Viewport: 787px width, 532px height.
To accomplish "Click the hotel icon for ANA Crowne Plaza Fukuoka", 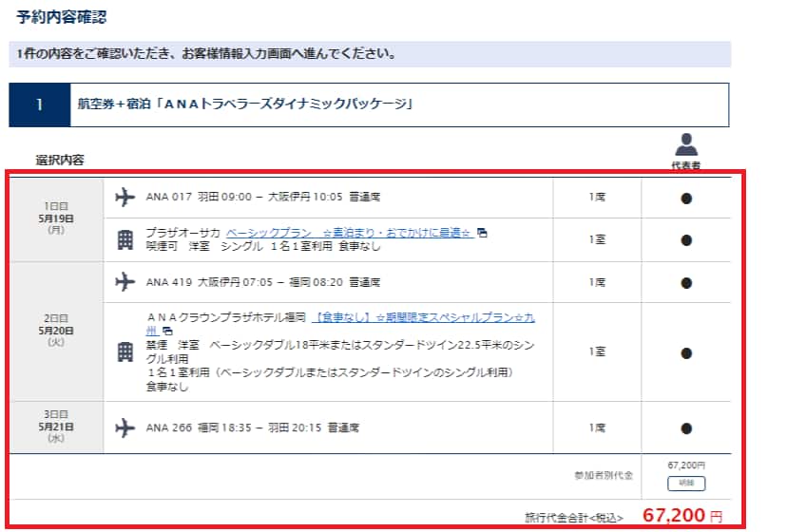I will [x=125, y=351].
